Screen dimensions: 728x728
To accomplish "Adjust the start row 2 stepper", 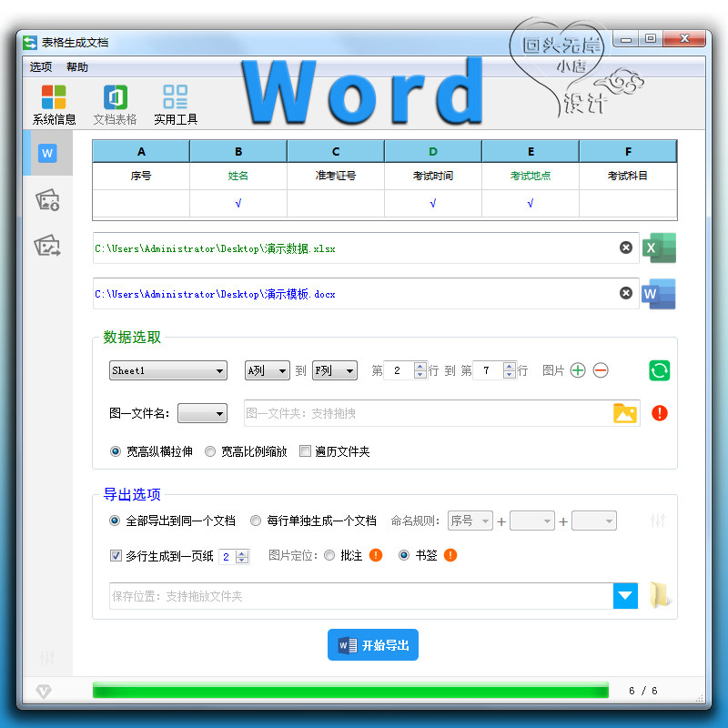I will [420, 370].
